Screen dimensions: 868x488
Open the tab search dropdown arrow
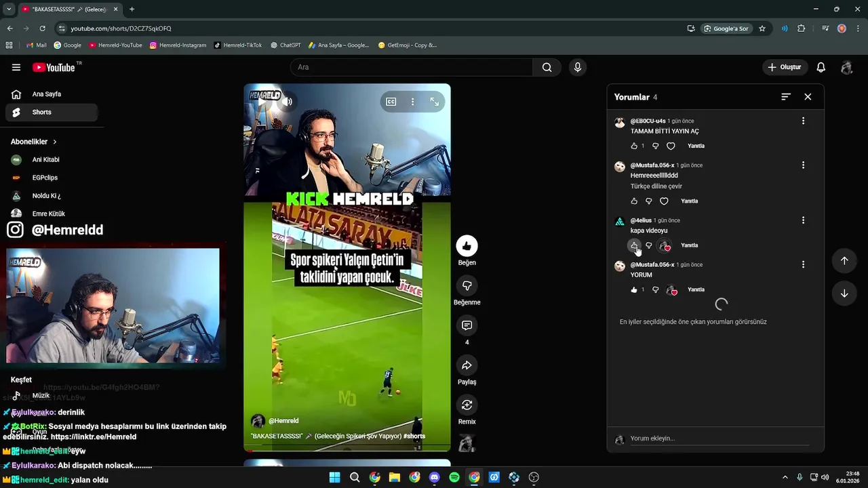[9, 9]
